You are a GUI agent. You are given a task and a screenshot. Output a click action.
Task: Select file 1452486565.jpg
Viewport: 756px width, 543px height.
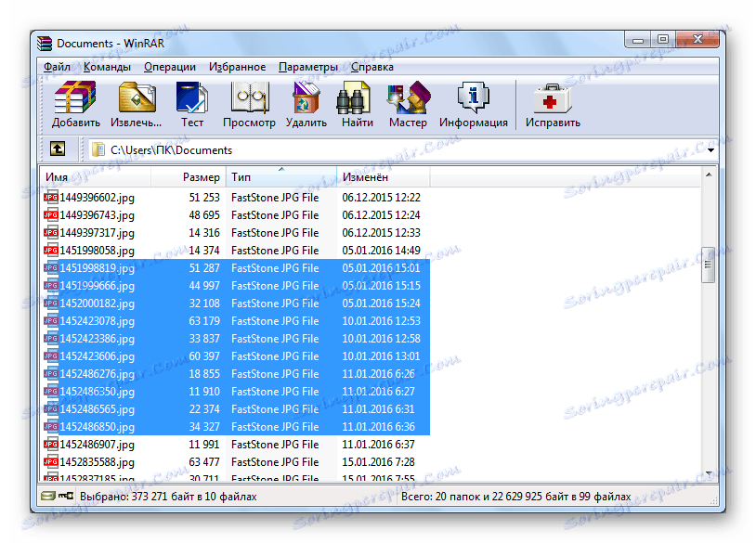97,409
